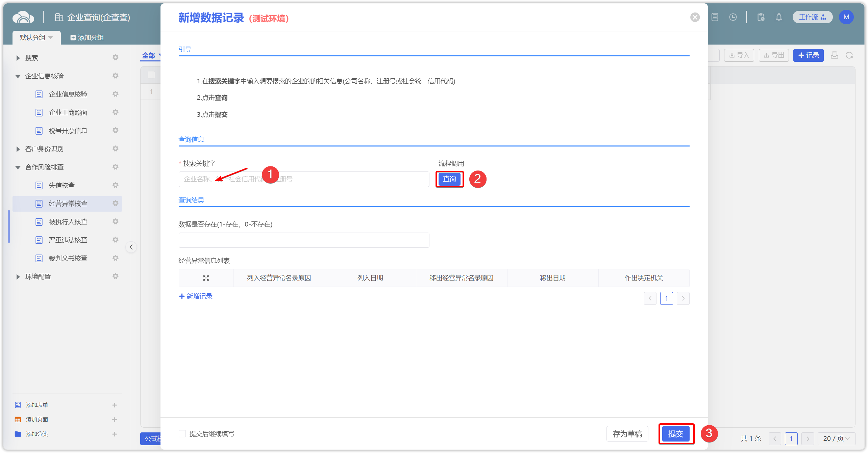868x453 pixels.
Task: Open settings gear for 失信核查
Action: point(116,185)
